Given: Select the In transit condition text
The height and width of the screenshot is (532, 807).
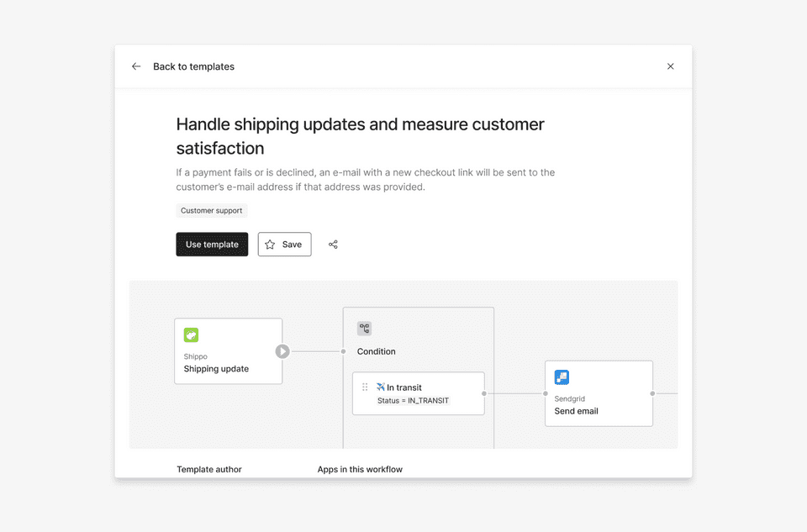Looking at the screenshot, I should (404, 387).
